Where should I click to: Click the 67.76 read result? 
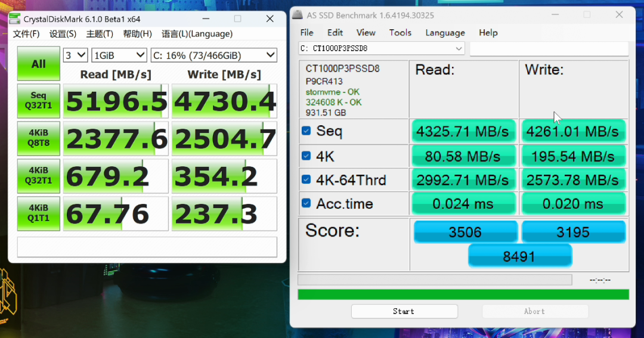tap(116, 213)
